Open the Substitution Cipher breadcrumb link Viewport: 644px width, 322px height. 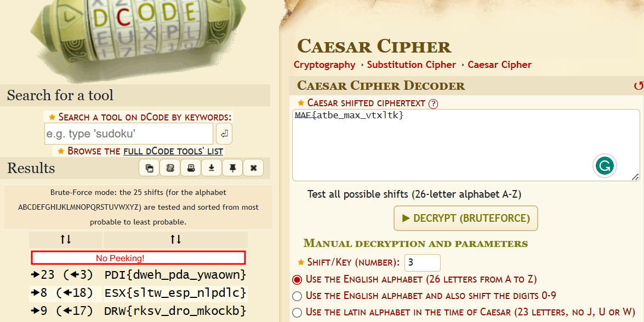click(x=412, y=65)
